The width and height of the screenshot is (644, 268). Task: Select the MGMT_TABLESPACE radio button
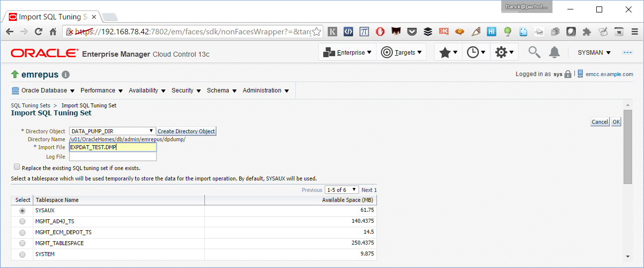22,244
